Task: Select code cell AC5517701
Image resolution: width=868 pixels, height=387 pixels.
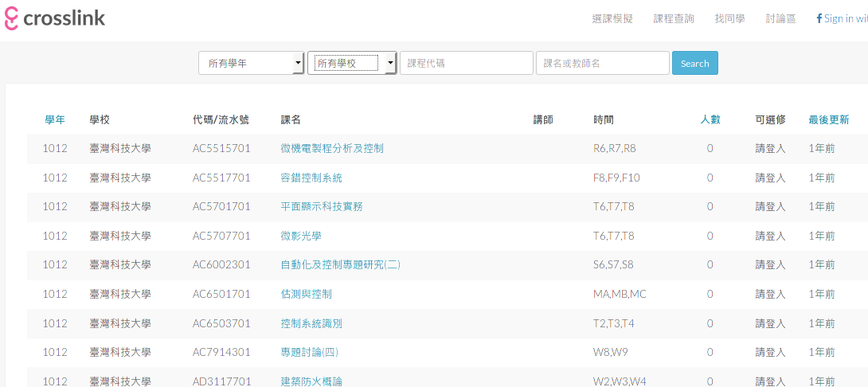Action: (x=221, y=178)
